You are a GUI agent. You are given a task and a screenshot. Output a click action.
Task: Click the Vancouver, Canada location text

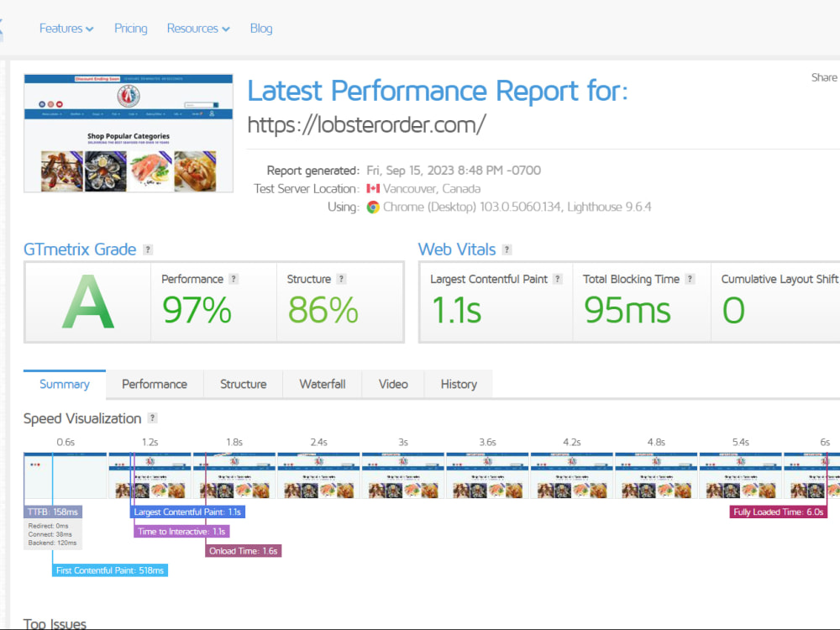pyautogui.click(x=432, y=188)
